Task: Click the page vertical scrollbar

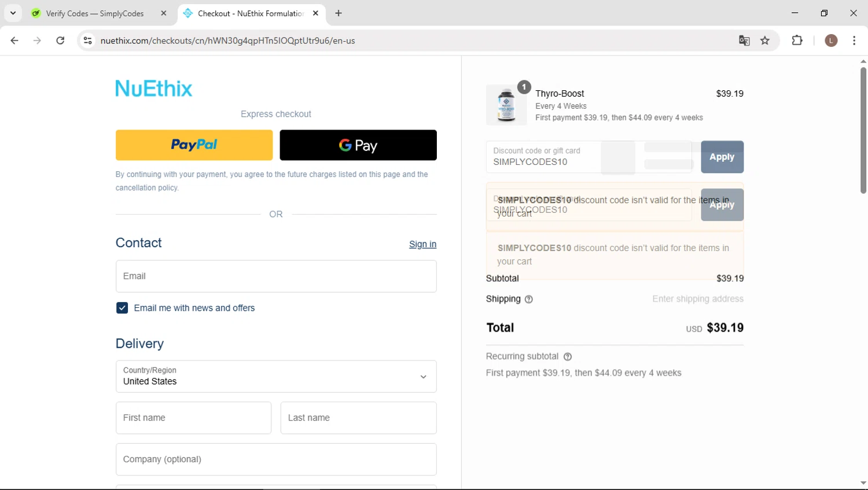Action: click(x=863, y=130)
